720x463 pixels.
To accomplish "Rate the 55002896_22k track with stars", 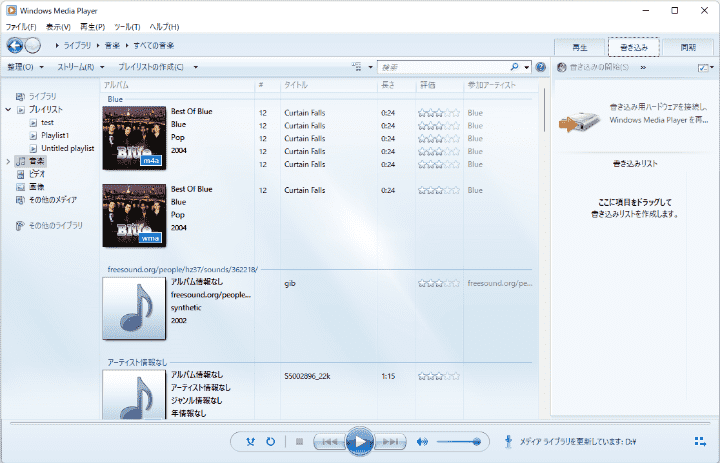I will tap(439, 376).
